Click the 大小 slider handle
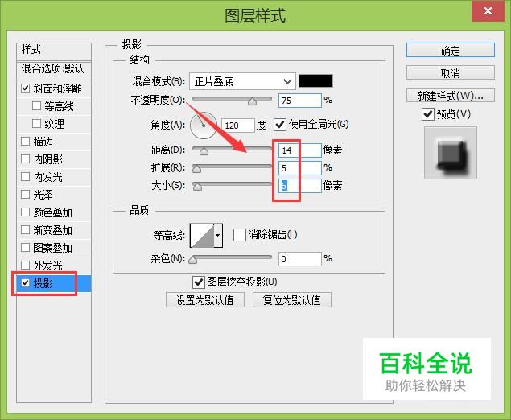Screen dimensions: 511x420 coord(197,187)
